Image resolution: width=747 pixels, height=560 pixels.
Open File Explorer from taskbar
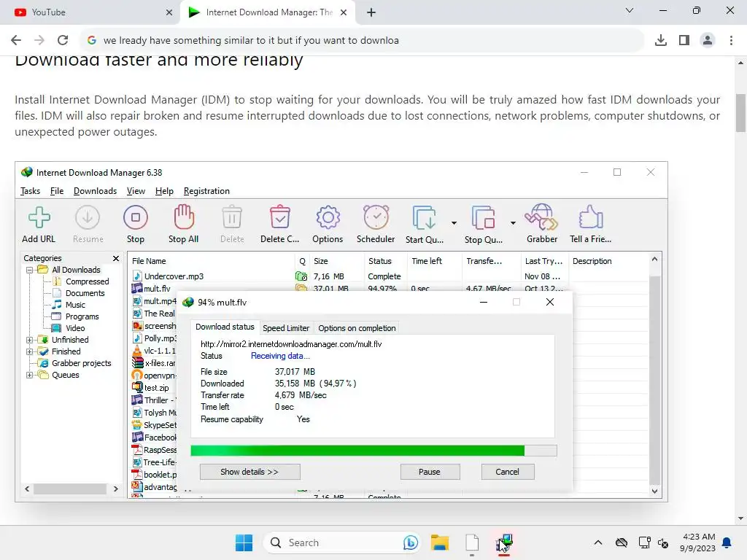[440, 542]
